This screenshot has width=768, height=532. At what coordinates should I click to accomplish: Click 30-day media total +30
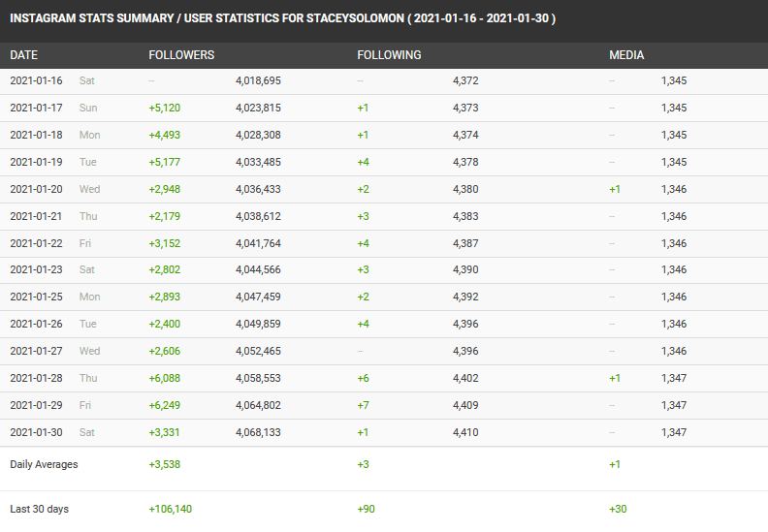click(618, 509)
